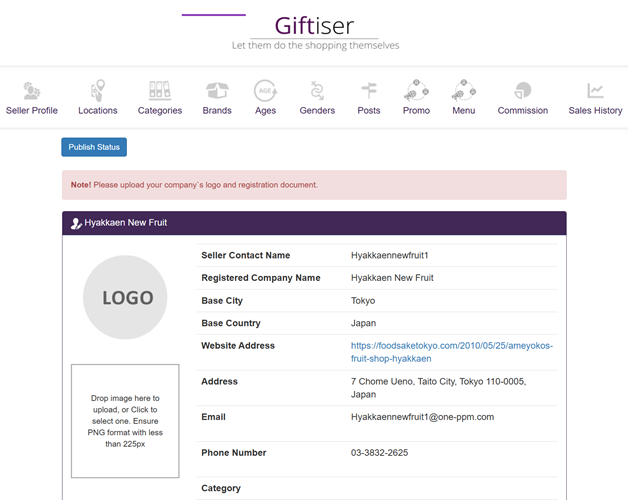Select the Japan base country value

363,323
